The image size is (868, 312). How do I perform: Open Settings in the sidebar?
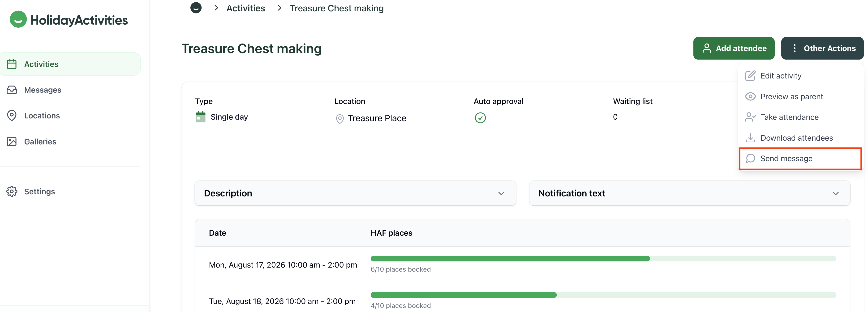[x=70, y=191]
